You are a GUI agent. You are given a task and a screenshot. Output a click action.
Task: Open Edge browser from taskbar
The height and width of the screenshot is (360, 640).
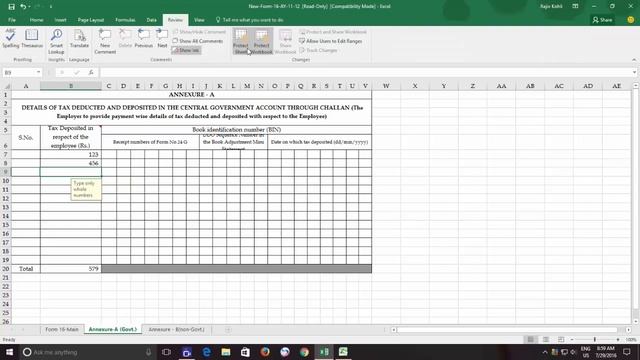pyautogui.click(x=206, y=352)
